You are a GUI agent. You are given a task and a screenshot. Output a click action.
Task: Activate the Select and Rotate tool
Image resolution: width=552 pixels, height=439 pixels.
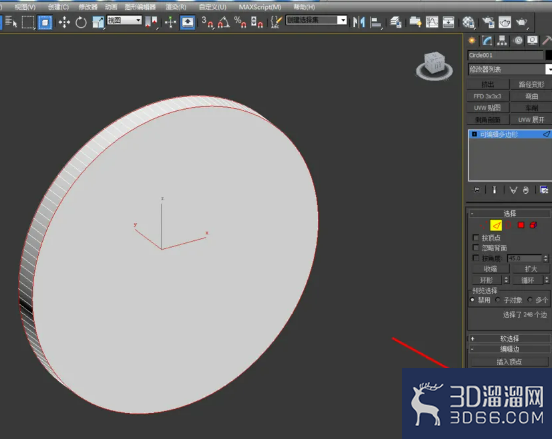pyautogui.click(x=81, y=22)
